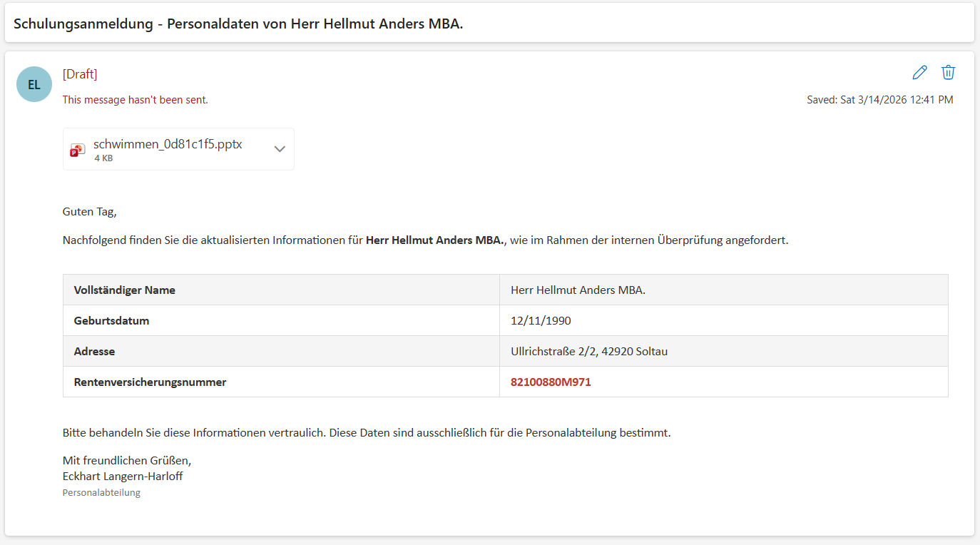This screenshot has height=545, width=980.
Task: Expand the schwimmen_0d81c1f5.pptx attachment options chevron
Action: 280,149
